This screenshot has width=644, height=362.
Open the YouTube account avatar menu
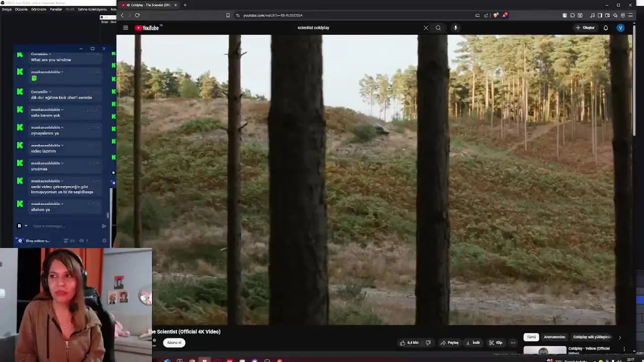[620, 28]
